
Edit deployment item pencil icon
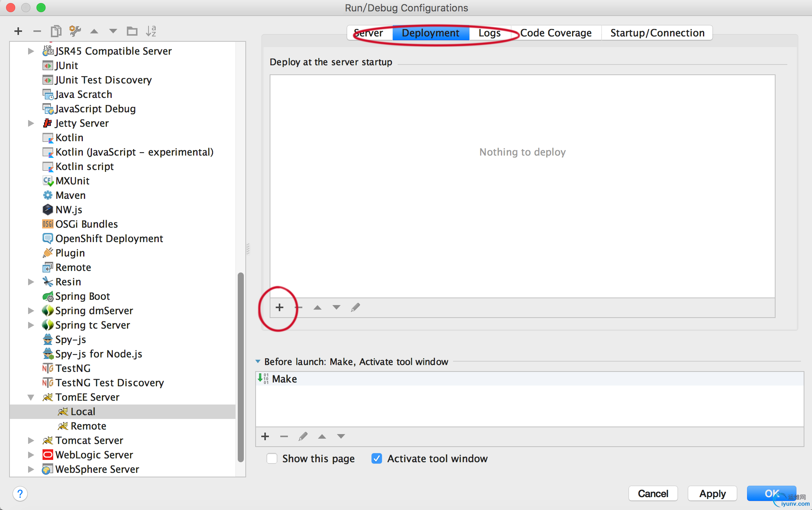coord(355,307)
